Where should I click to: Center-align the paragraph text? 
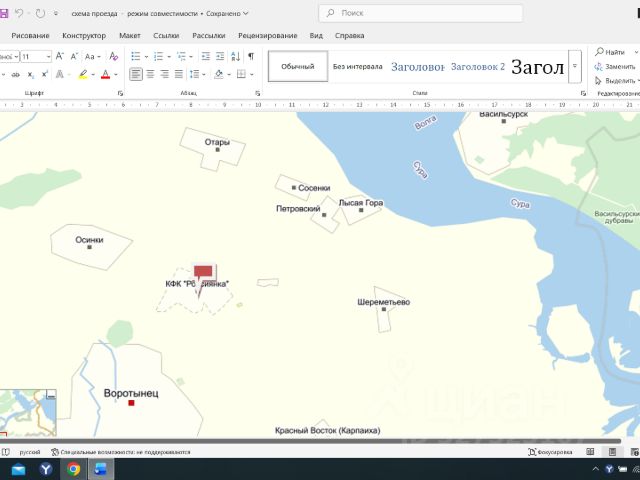(150, 74)
